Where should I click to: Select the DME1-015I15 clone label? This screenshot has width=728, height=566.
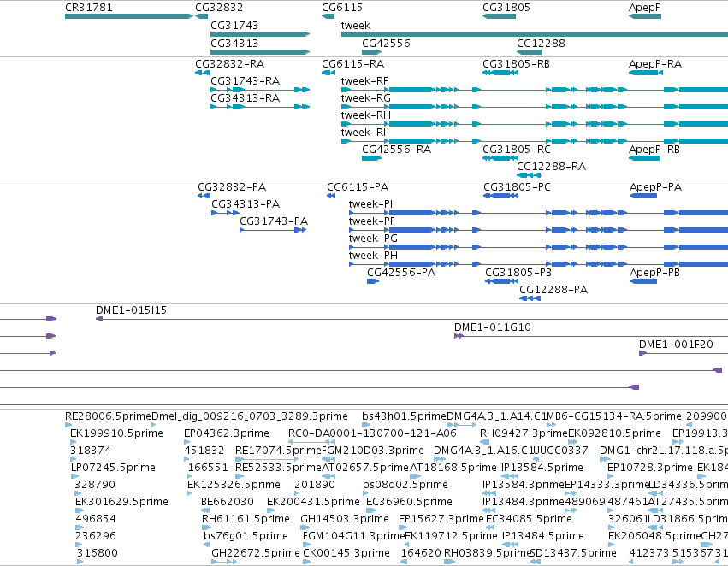[x=131, y=310]
